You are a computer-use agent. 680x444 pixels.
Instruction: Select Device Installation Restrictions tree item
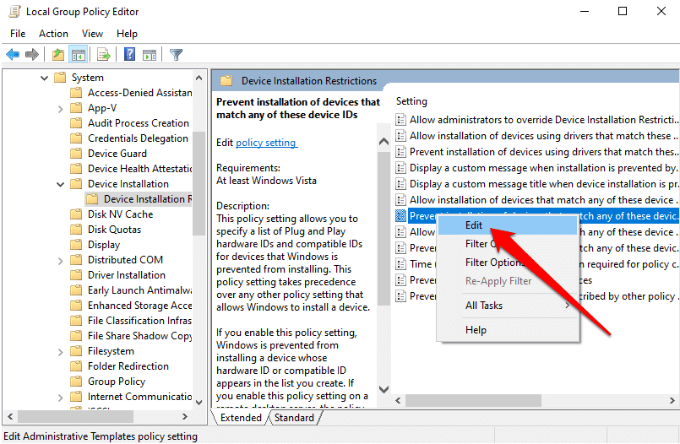[147, 199]
